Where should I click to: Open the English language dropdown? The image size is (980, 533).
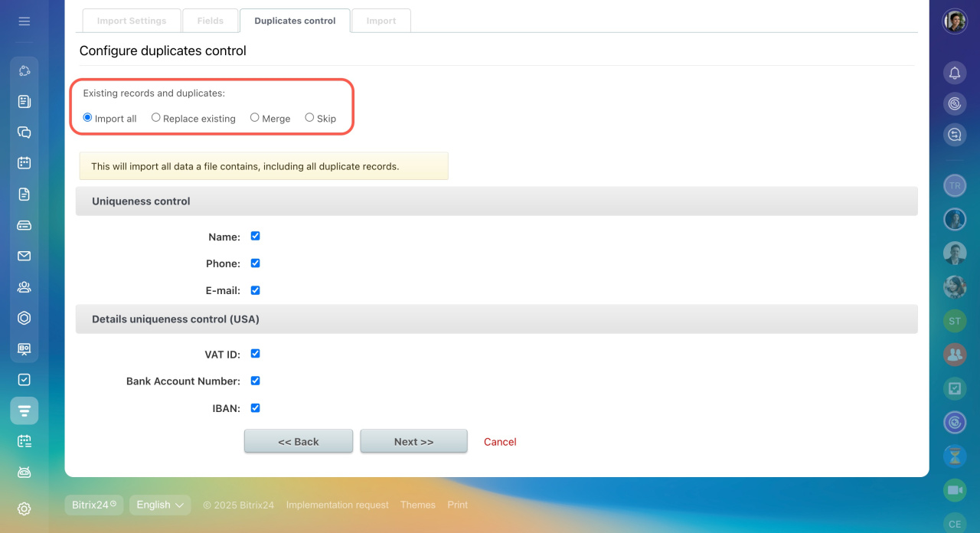[x=160, y=505]
